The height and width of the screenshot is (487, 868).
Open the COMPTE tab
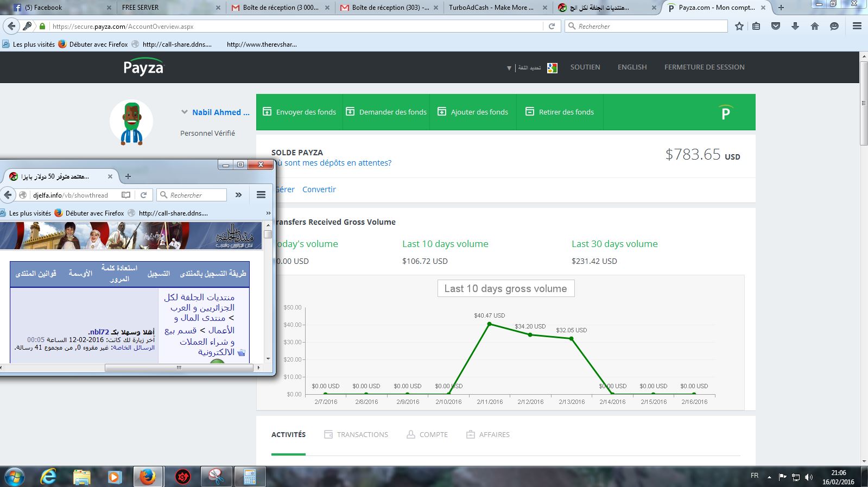tap(427, 434)
